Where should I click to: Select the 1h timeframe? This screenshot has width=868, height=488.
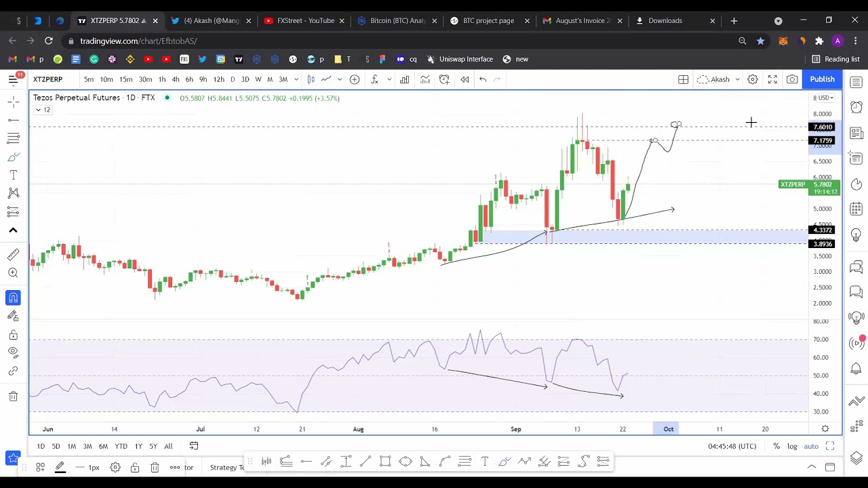162,79
